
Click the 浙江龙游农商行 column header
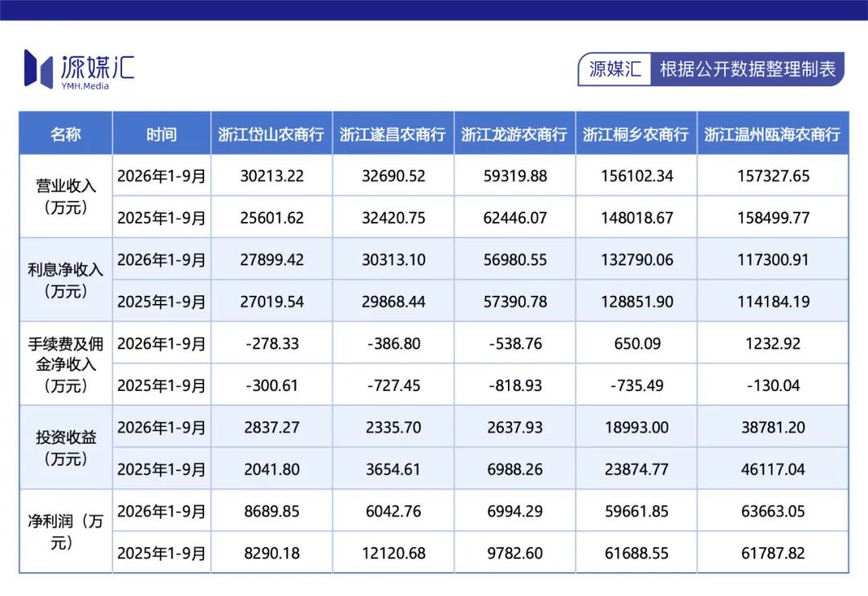(515, 134)
